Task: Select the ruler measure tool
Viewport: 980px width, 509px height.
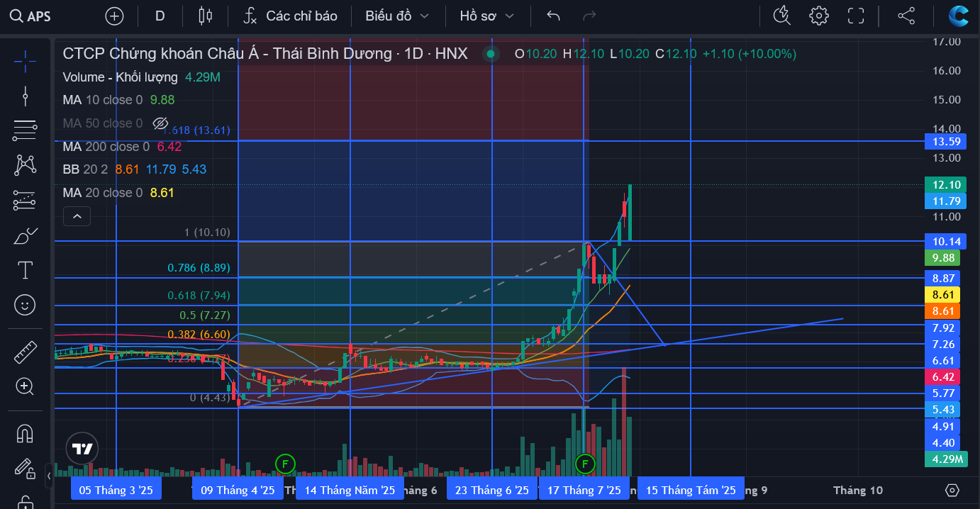Action: [25, 352]
